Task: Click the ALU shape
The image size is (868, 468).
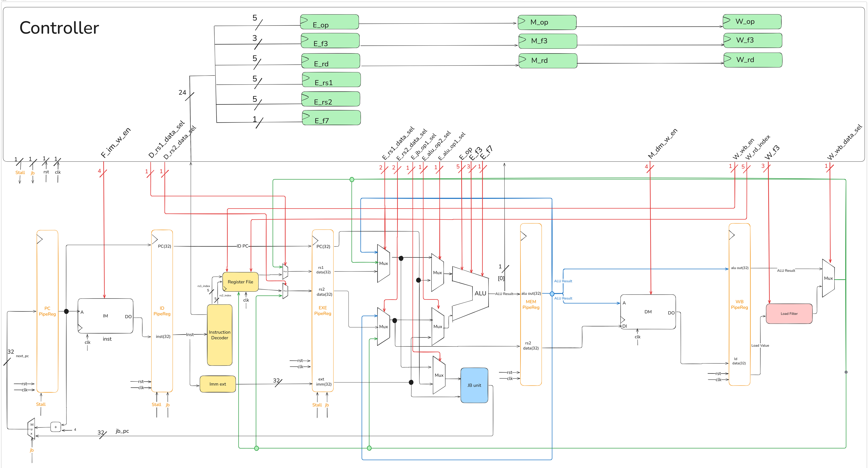Action: click(x=480, y=293)
